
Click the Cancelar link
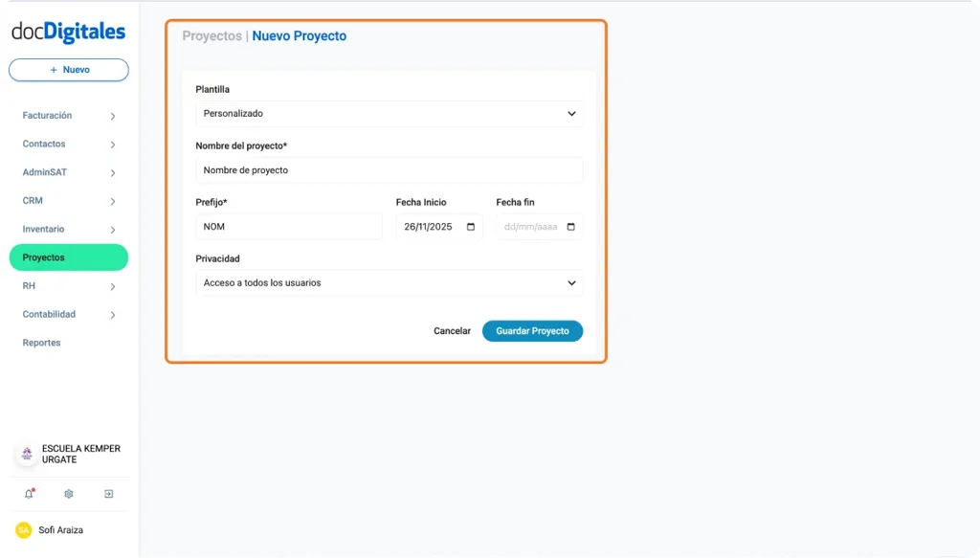tap(452, 330)
